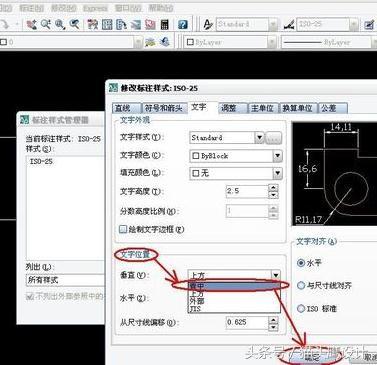Image resolution: width=377 pixels, height=365 pixels.
Task: Switch to the 直线 tab
Action: coord(126,108)
